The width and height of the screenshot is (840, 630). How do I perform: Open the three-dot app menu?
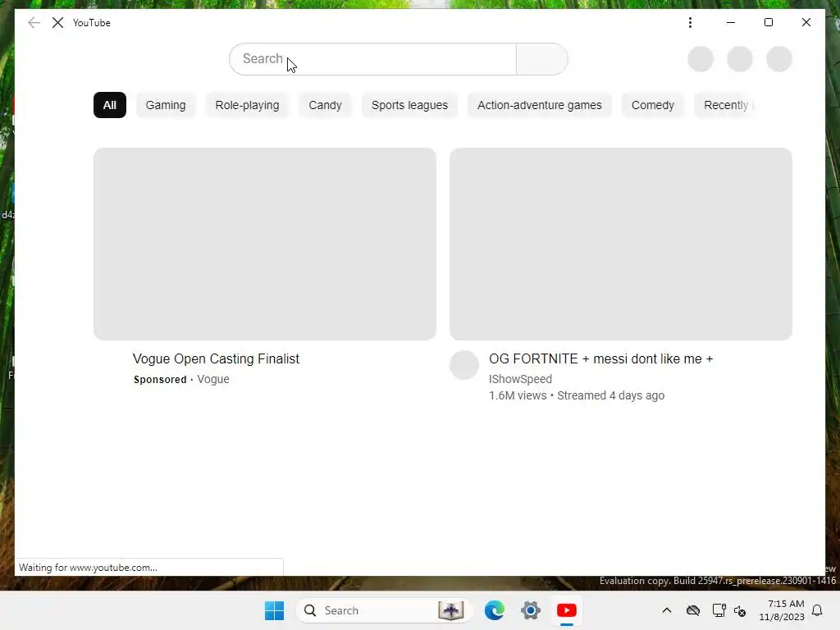coord(690,22)
